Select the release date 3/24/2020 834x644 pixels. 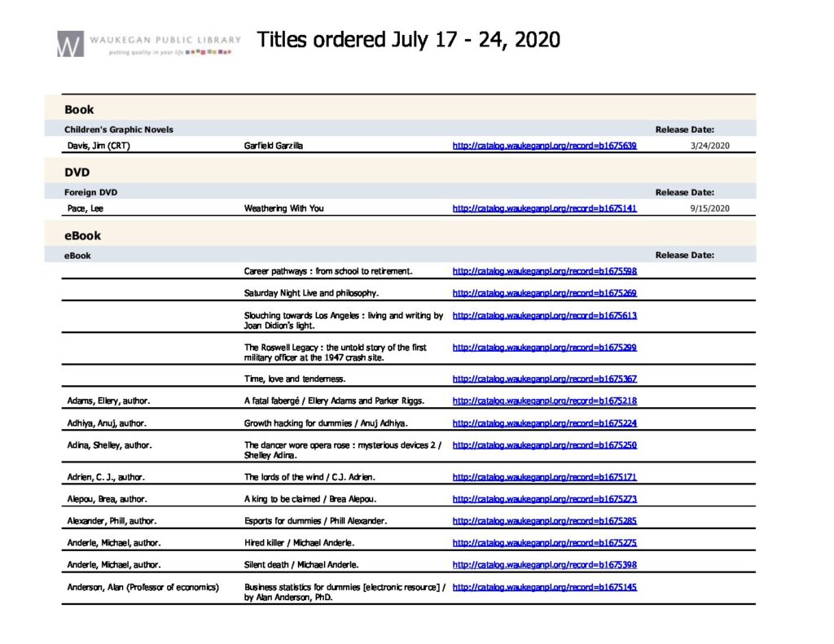click(x=709, y=146)
